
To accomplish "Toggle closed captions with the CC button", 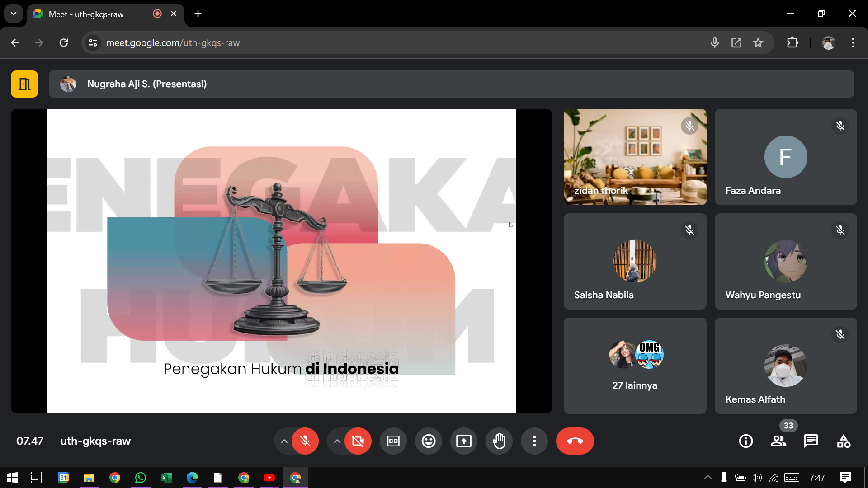I will [x=393, y=441].
